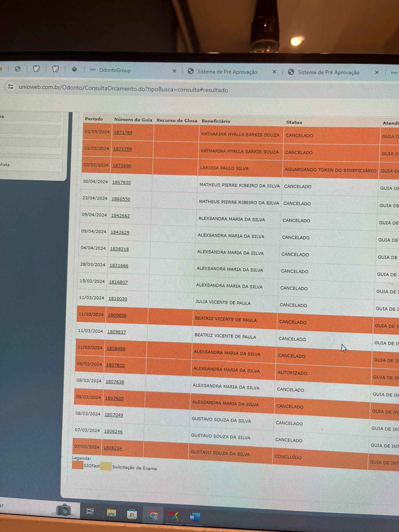The width and height of the screenshot is (399, 532).
Task: Click Solicitação de Exame yellow legend swatch
Action: pyautogui.click(x=106, y=466)
